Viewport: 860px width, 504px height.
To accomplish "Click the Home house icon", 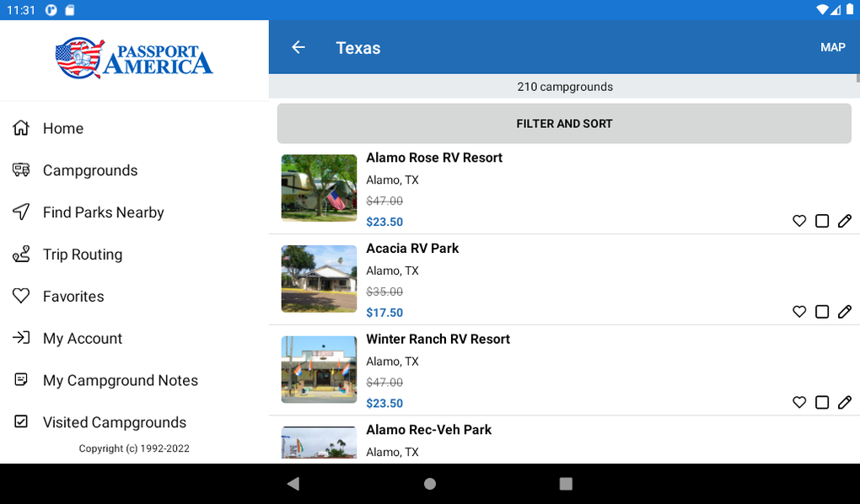I will pyautogui.click(x=21, y=128).
